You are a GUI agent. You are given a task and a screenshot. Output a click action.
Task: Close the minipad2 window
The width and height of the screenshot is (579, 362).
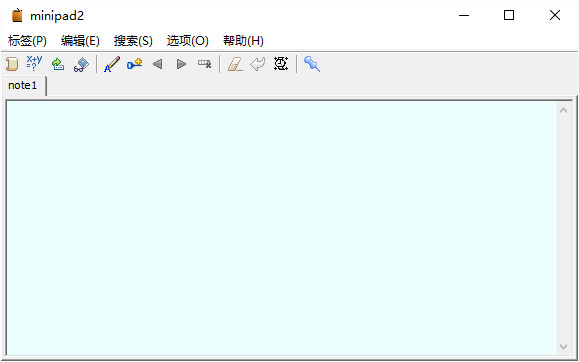555,16
